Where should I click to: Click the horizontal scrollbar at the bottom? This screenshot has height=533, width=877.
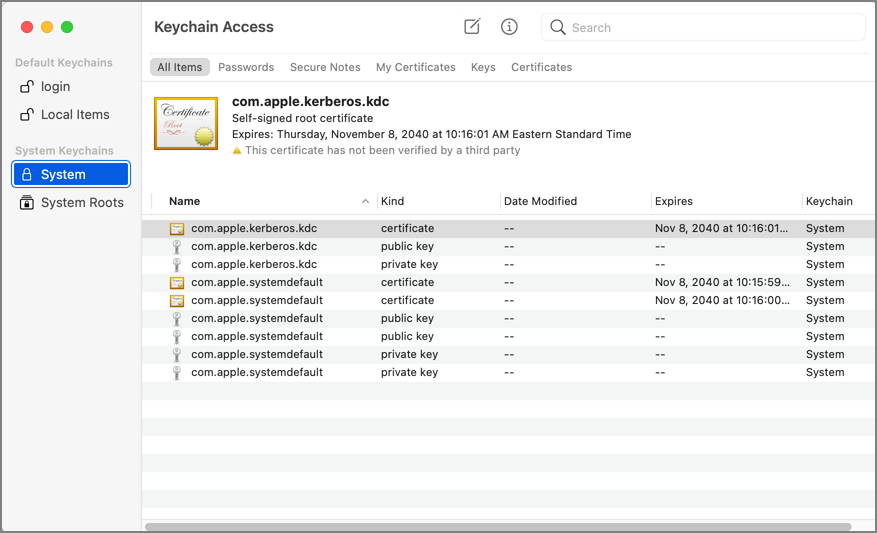pyautogui.click(x=498, y=527)
